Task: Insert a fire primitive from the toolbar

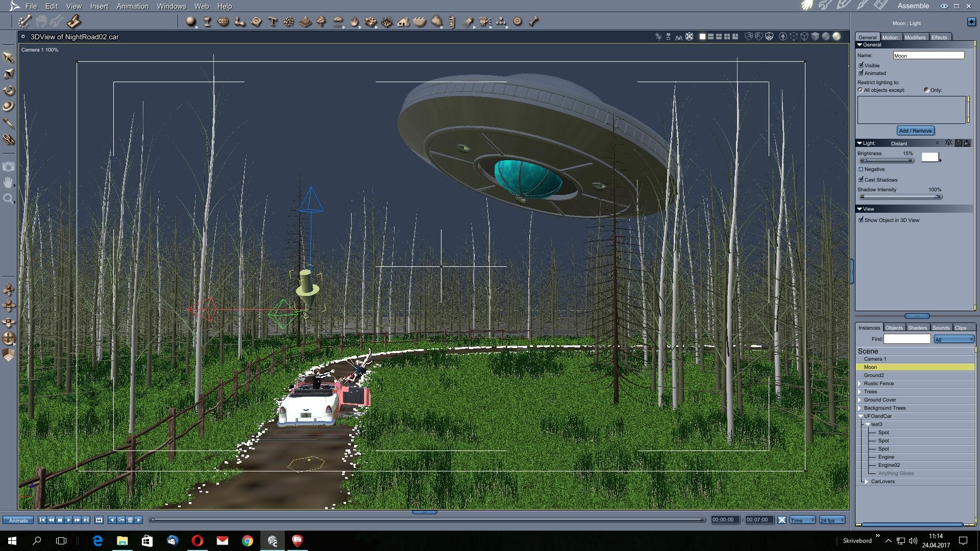Action: pyautogui.click(x=354, y=21)
